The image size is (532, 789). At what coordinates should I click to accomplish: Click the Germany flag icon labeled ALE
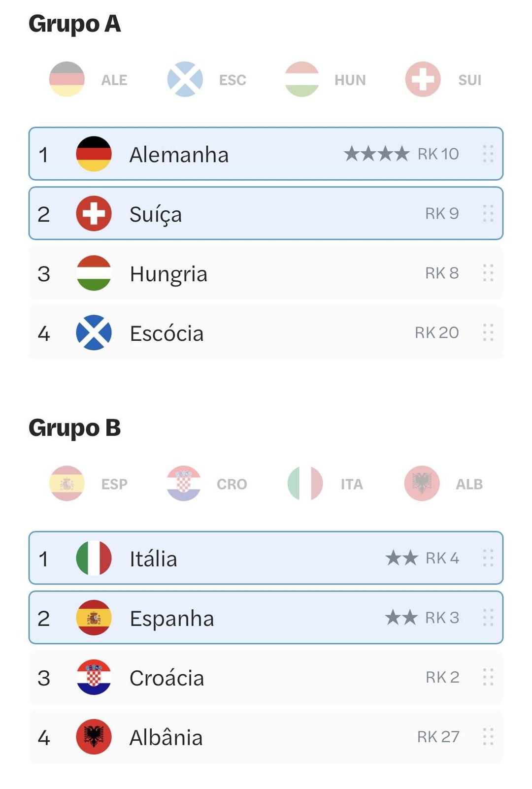point(67,79)
